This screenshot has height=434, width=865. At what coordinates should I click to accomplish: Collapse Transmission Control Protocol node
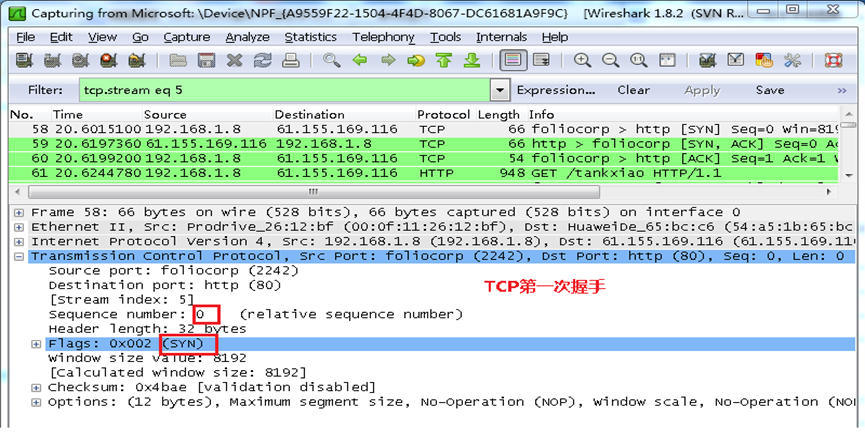[x=19, y=256]
